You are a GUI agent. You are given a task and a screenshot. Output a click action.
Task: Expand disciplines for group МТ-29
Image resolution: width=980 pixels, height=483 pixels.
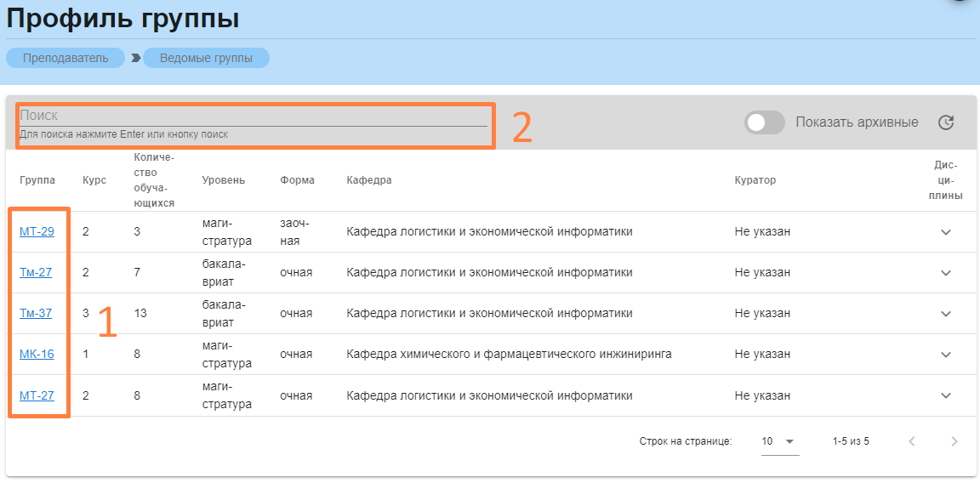point(946,232)
